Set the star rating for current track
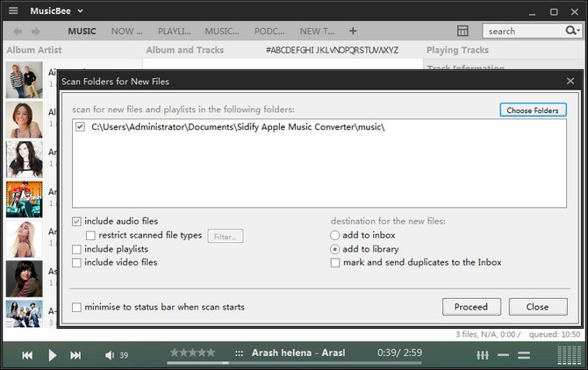Image resolution: width=588 pixels, height=370 pixels. [x=192, y=352]
